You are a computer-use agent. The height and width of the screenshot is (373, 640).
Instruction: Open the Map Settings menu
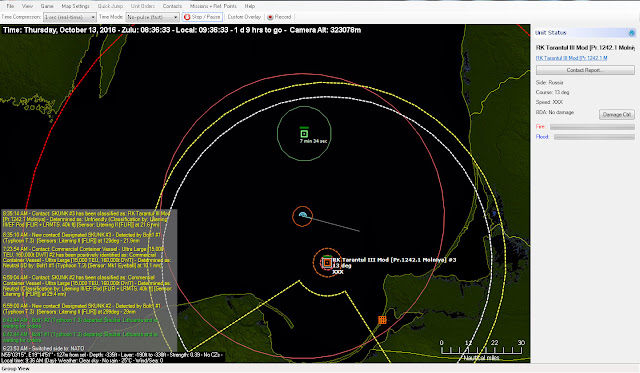click(75, 6)
